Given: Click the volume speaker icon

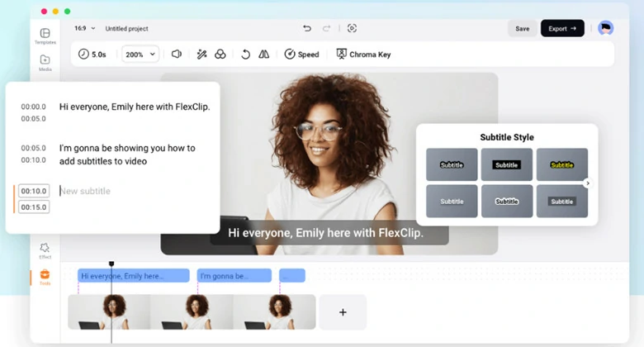Looking at the screenshot, I should [x=177, y=55].
